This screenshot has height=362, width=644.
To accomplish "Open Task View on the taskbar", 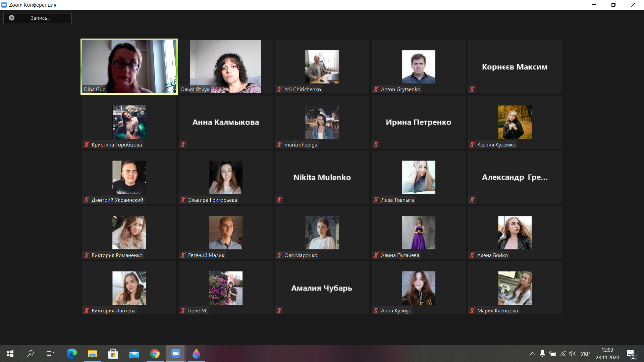I will coord(50,354).
